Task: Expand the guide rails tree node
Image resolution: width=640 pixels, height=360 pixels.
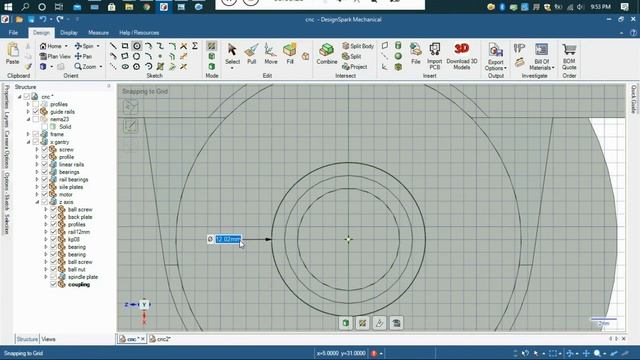Action: [28, 111]
